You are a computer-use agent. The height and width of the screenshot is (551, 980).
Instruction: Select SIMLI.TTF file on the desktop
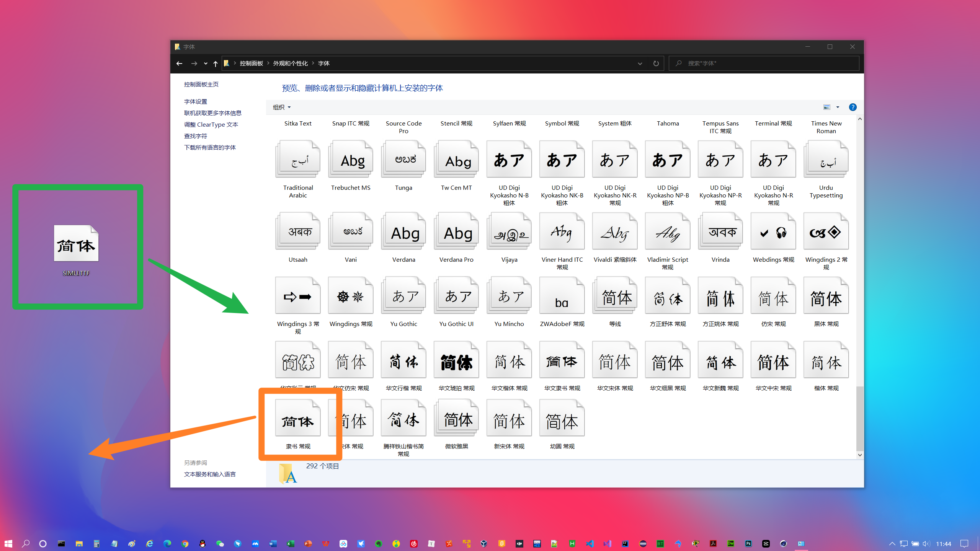[76, 249]
